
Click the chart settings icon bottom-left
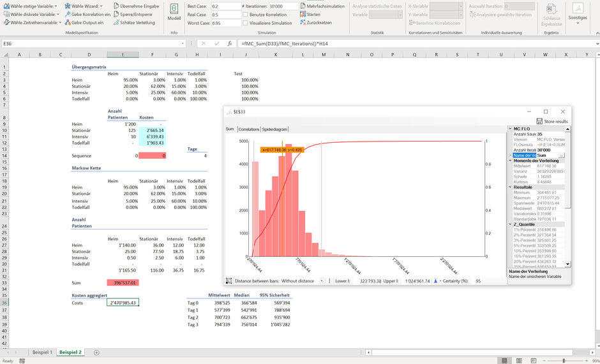[x=229, y=280]
